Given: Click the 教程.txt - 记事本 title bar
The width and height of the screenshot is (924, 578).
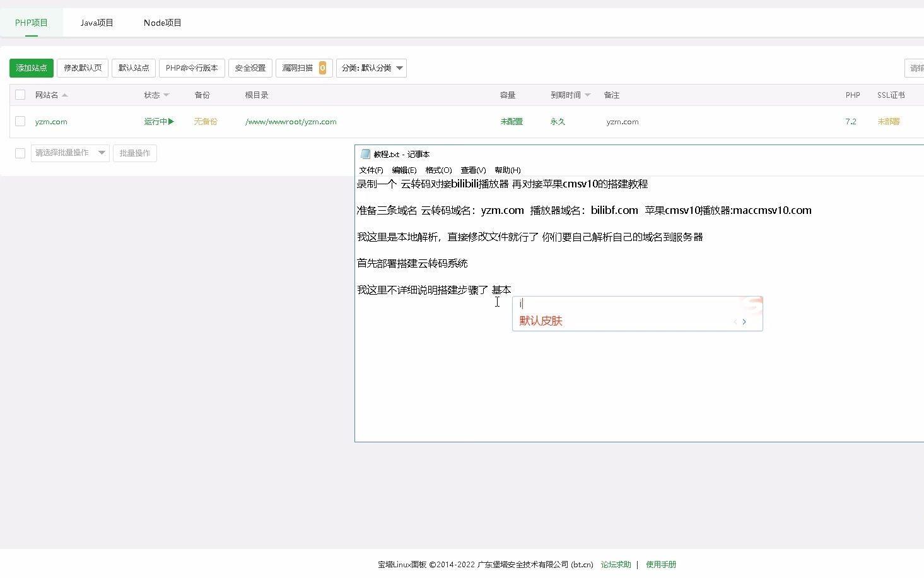Looking at the screenshot, I should point(640,154).
